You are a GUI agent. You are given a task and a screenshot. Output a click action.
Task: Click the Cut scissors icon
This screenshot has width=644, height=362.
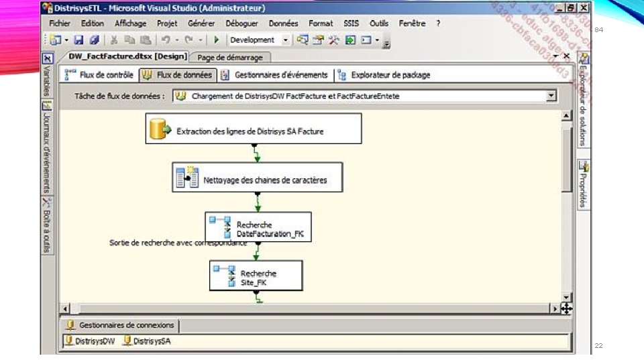(114, 40)
